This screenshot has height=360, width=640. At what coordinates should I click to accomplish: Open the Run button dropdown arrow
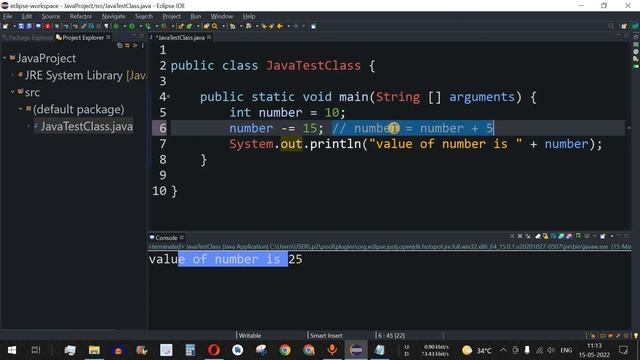[x=140, y=26]
